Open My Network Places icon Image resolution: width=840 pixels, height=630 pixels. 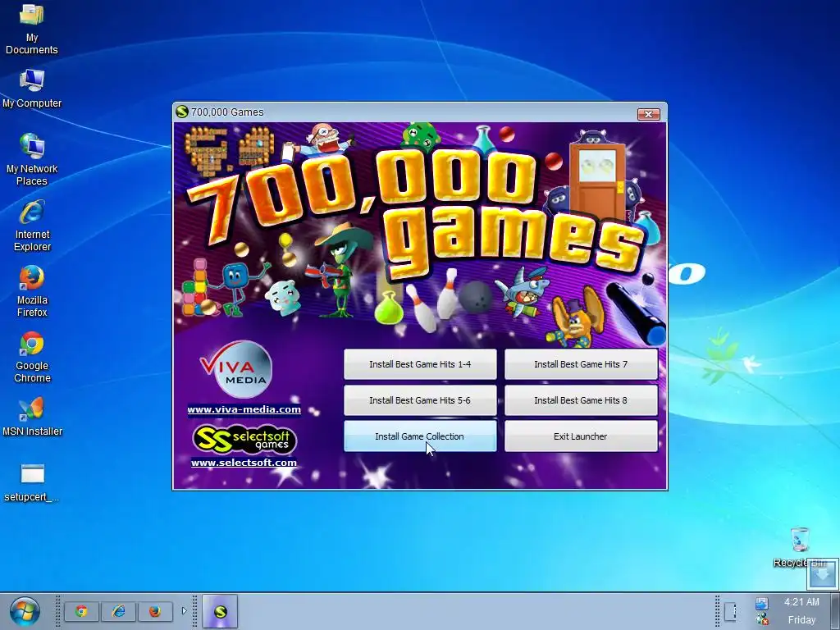click(32, 159)
